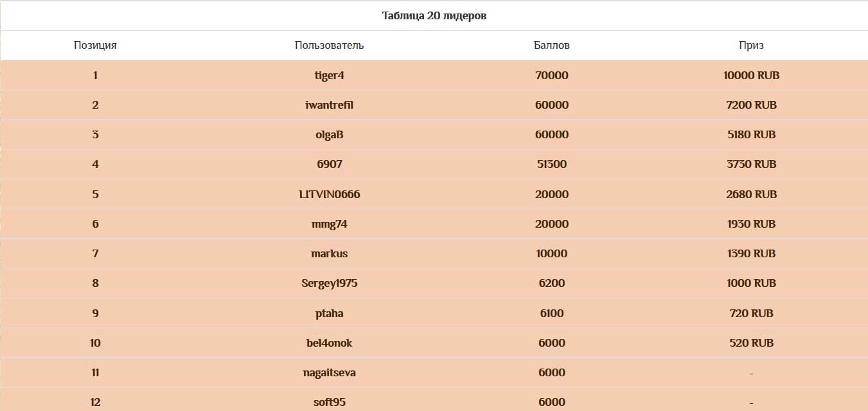This screenshot has width=868, height=411.
Task: Click user 6907 in position four
Action: [330, 164]
